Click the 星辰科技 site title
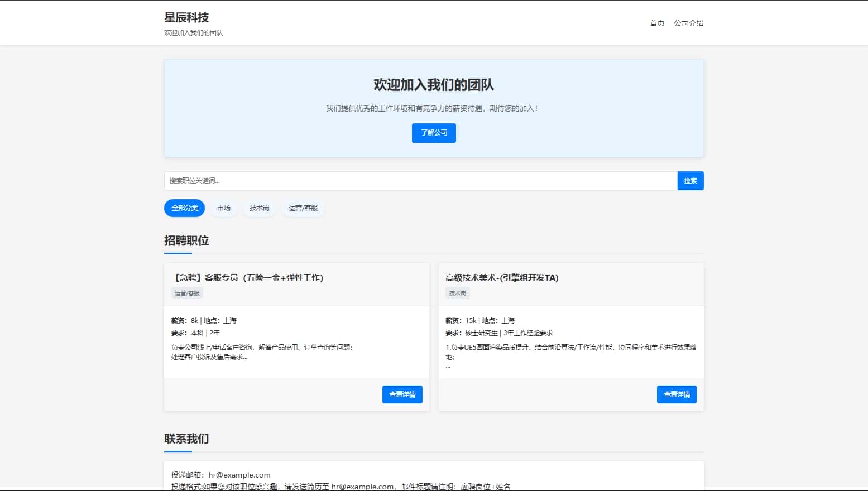Screen dimensions: 868x491 coord(186,17)
